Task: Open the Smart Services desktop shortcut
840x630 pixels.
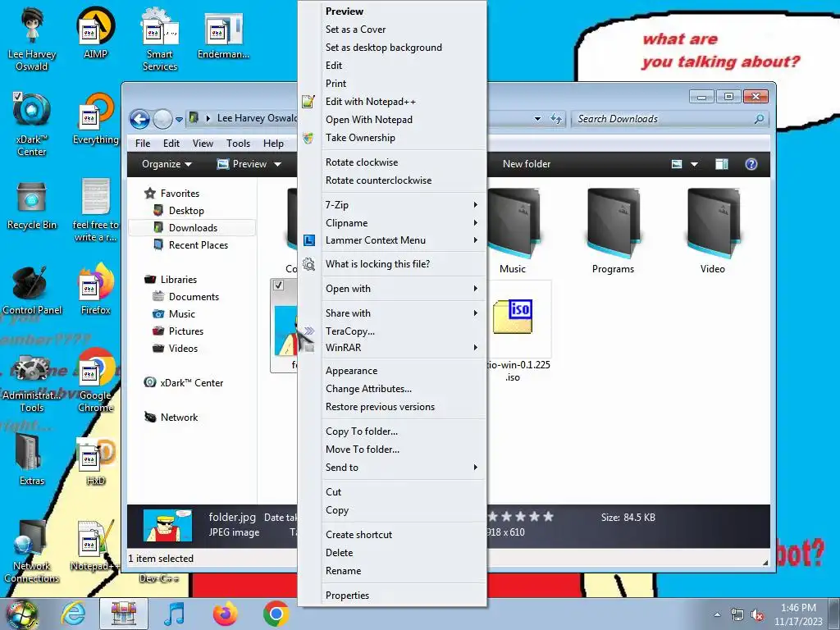Action: pos(160,39)
